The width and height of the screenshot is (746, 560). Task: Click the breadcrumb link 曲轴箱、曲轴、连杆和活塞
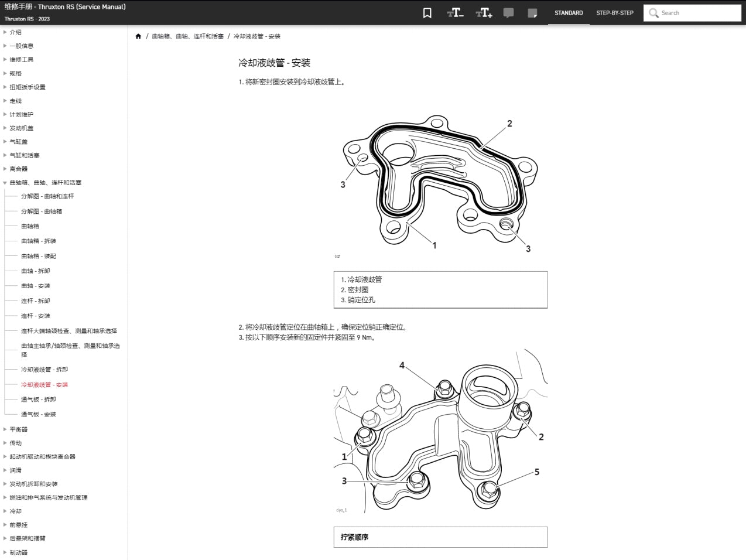(187, 36)
